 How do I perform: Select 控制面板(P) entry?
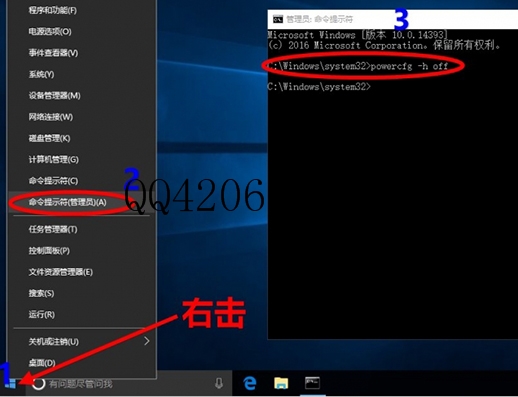[49, 251]
